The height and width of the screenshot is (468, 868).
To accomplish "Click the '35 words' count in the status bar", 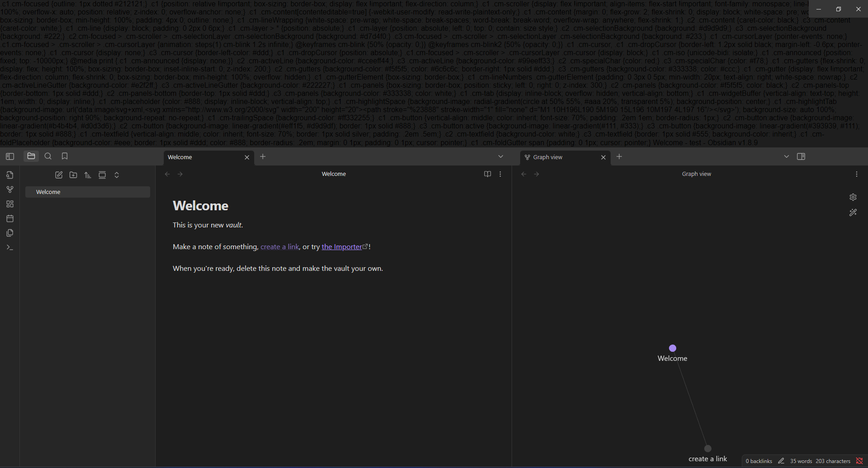I will [801, 461].
